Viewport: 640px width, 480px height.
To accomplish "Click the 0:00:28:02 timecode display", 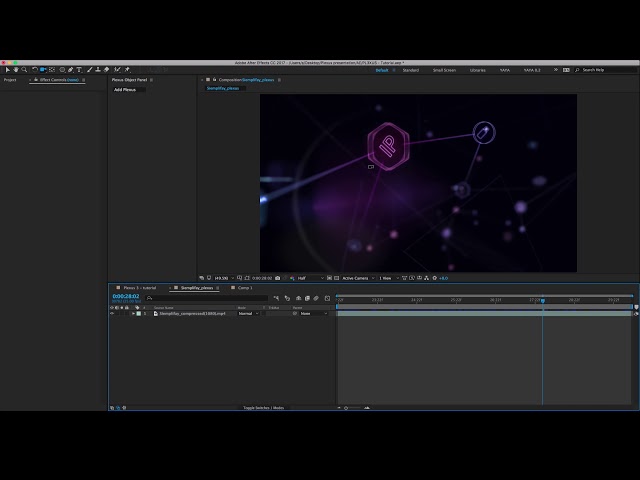I will [126, 296].
